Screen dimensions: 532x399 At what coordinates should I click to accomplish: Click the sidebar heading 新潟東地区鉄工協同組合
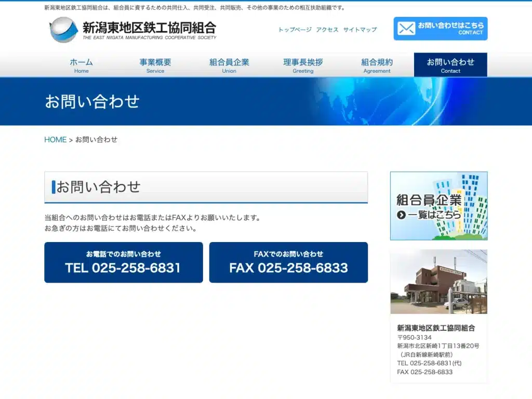tap(436, 328)
